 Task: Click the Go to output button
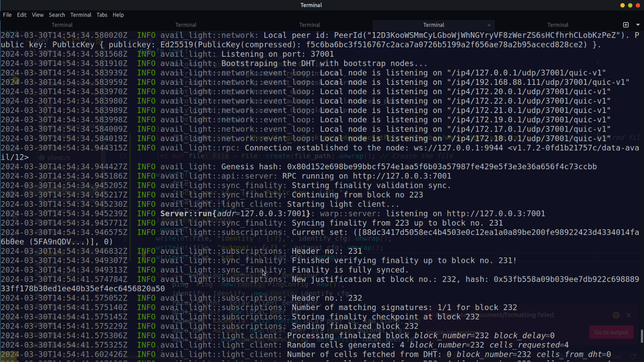[x=611, y=332]
